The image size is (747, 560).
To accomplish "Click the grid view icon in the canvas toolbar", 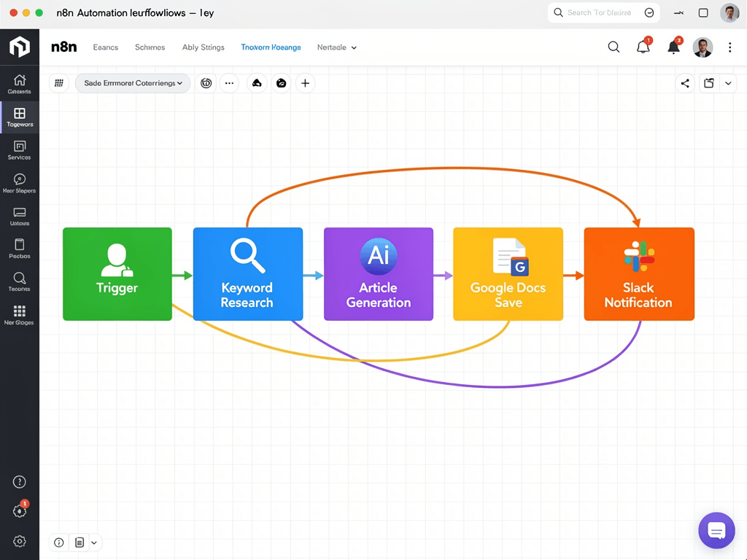I will point(59,82).
